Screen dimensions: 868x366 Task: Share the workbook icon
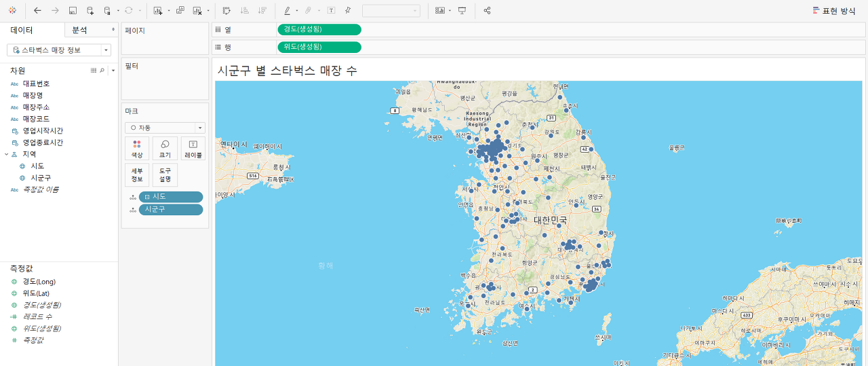488,11
